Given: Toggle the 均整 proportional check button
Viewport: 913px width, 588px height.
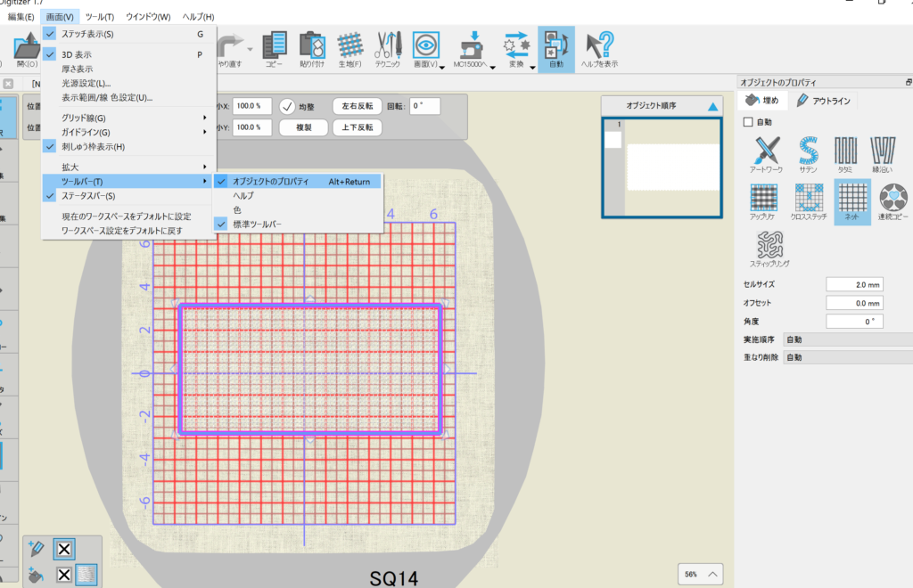Looking at the screenshot, I should tap(287, 105).
